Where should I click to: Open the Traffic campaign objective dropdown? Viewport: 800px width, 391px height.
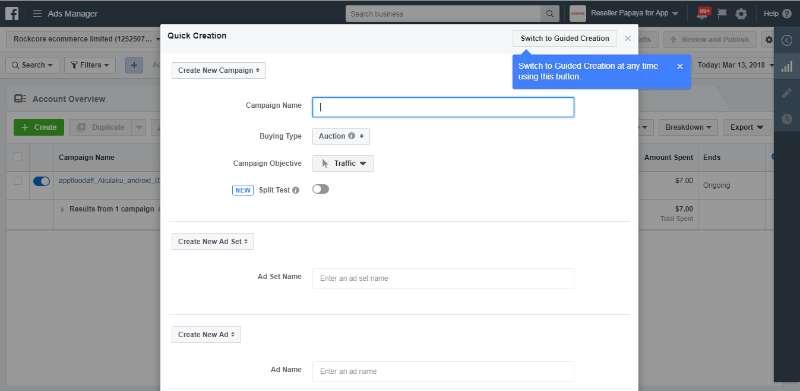pyautogui.click(x=343, y=163)
